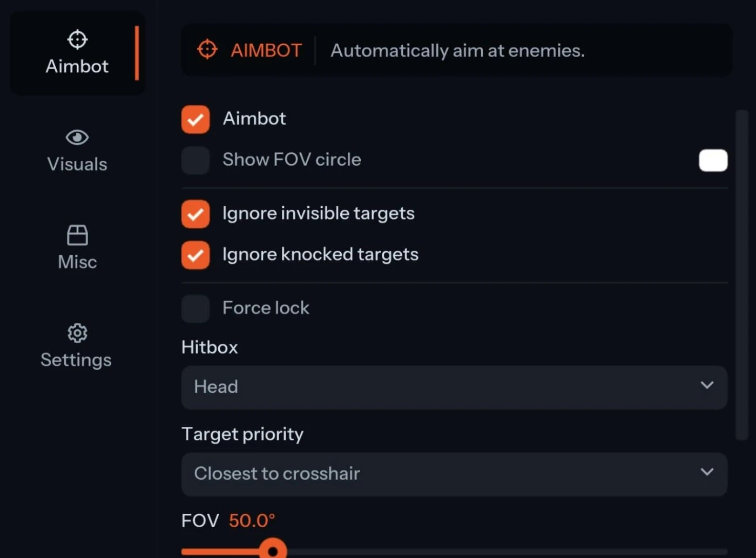Viewport: 756px width, 558px height.
Task: Expand the Hitbox dropdown showing Head
Action: coord(454,387)
